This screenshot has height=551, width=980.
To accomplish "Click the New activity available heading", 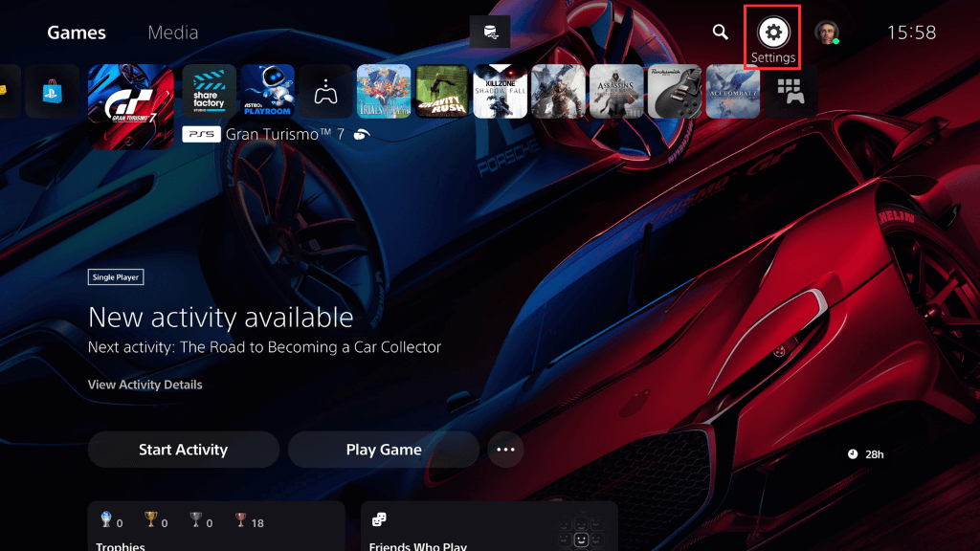I will click(221, 318).
